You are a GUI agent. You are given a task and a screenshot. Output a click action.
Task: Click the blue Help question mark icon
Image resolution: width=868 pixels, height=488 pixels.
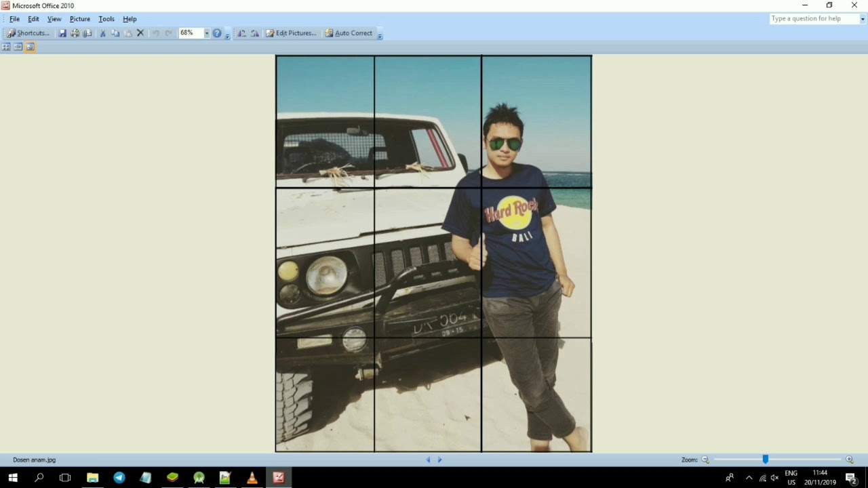coord(217,33)
